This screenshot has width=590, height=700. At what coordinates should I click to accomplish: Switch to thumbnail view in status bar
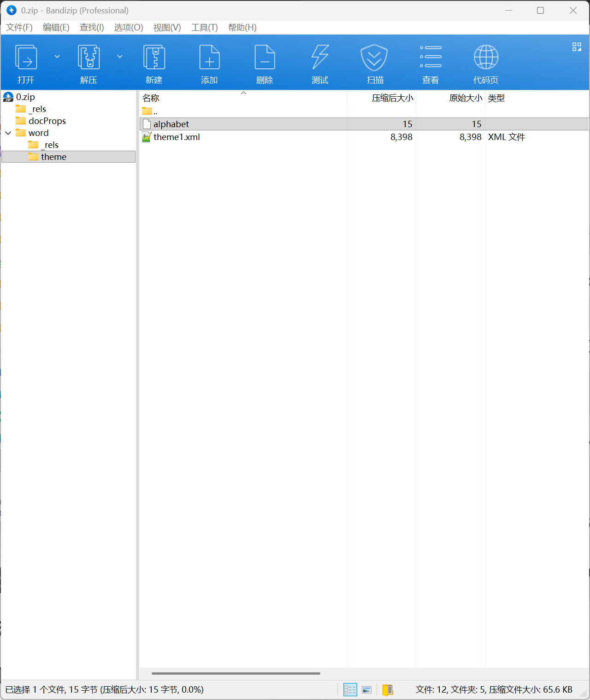click(367, 690)
